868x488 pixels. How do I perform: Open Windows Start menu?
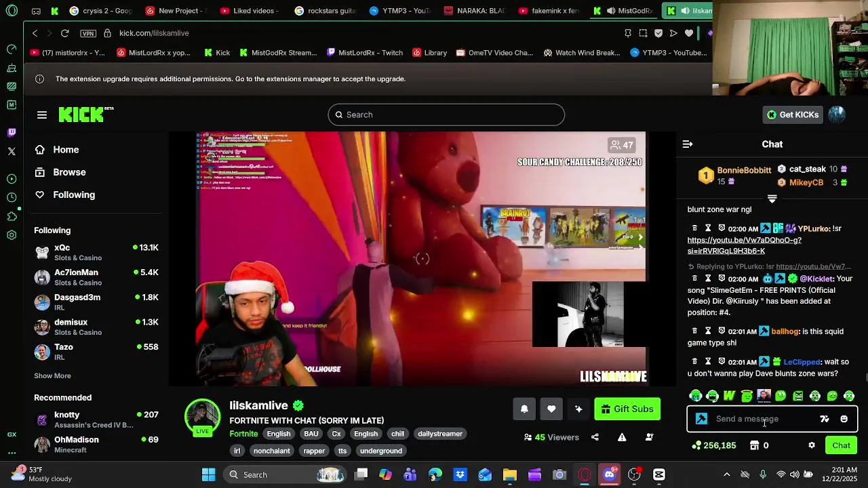click(x=209, y=475)
